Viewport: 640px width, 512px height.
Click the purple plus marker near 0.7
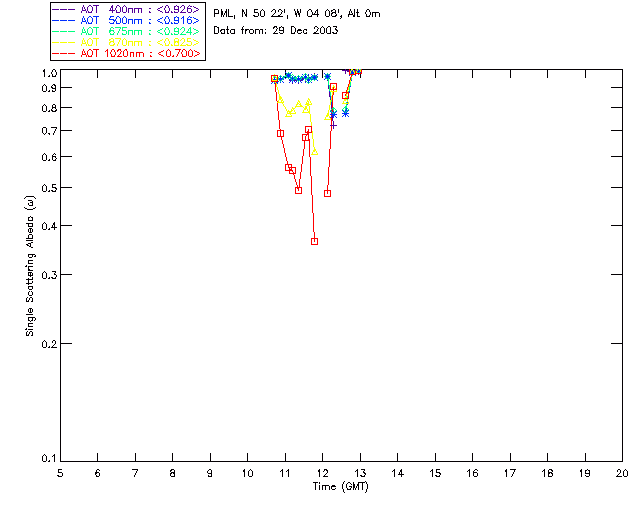tap(333, 125)
